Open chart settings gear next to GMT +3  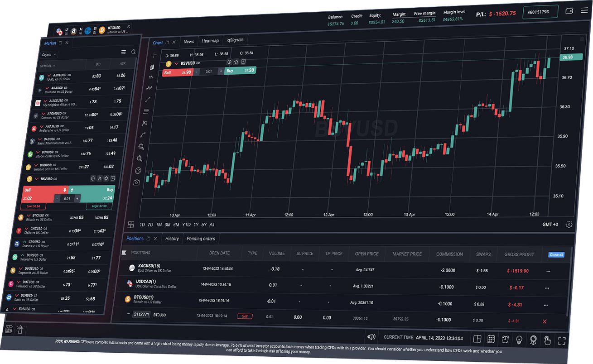(569, 224)
